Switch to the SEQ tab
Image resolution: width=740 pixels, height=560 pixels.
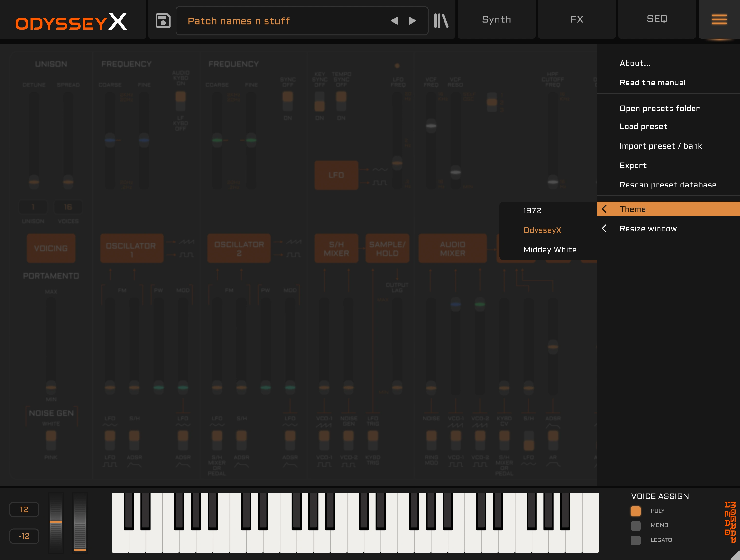coord(657,19)
